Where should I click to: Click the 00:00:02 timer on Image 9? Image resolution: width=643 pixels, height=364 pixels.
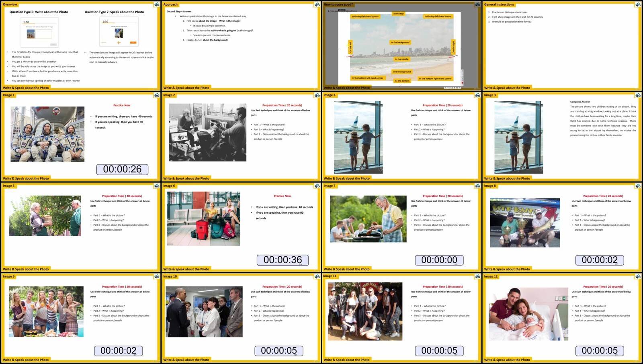[119, 351]
